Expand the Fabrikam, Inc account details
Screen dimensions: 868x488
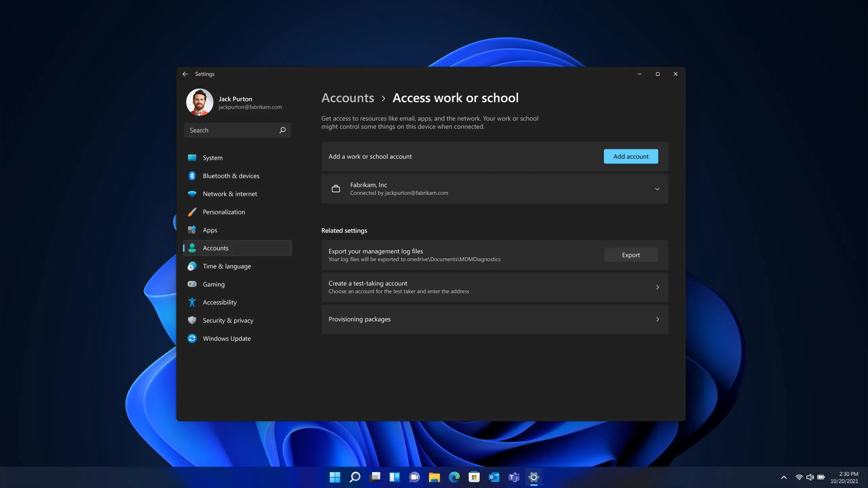pyautogui.click(x=657, y=189)
